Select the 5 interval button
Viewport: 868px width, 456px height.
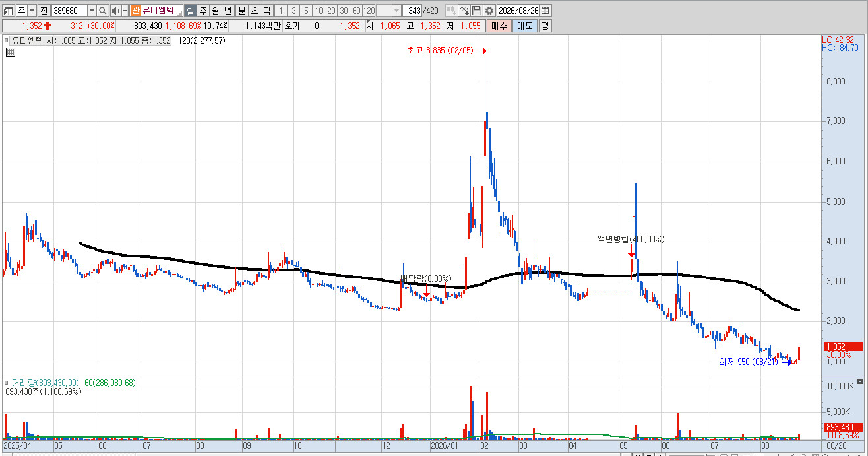coord(305,11)
